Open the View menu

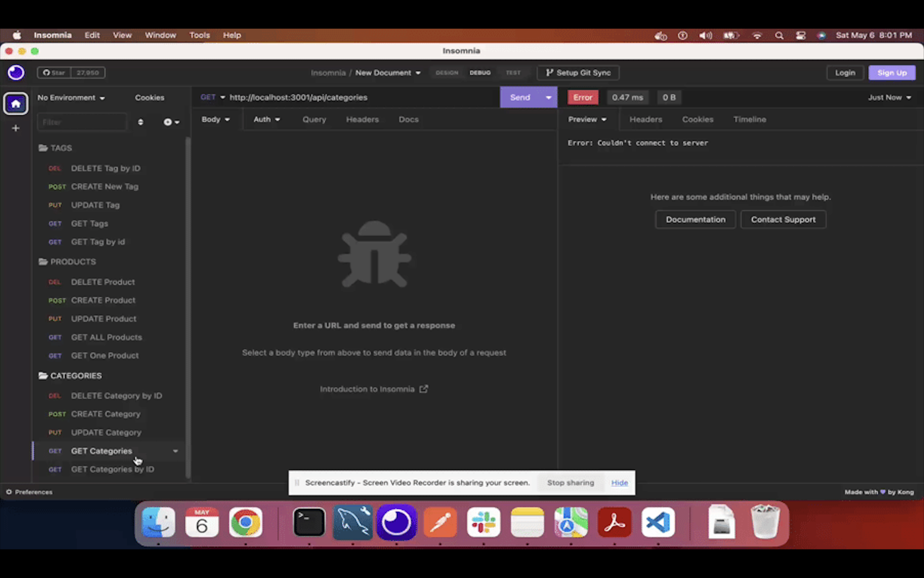pyautogui.click(x=122, y=35)
